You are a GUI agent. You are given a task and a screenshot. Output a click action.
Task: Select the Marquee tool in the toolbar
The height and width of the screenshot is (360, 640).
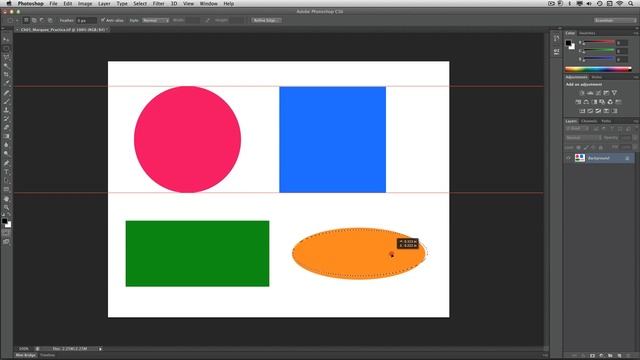6,49
